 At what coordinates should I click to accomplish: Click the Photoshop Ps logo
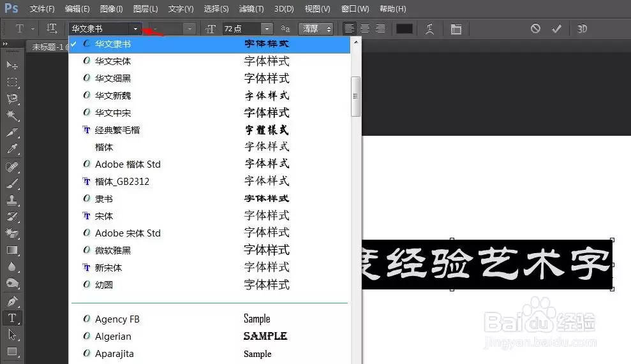11,8
